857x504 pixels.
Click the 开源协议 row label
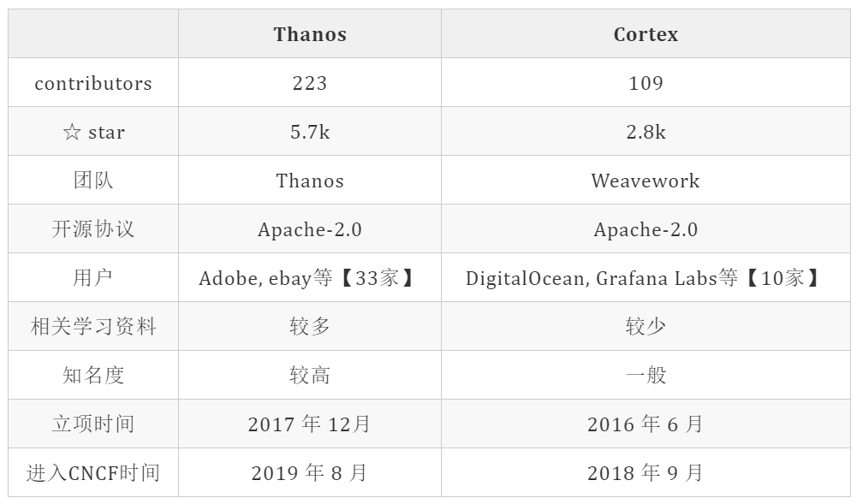click(93, 229)
